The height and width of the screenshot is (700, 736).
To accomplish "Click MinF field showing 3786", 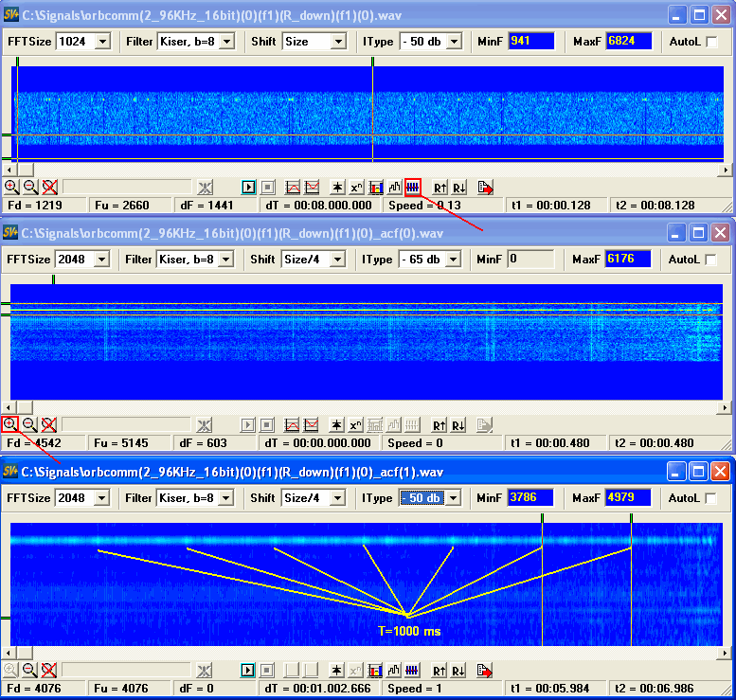I will pyautogui.click(x=530, y=498).
